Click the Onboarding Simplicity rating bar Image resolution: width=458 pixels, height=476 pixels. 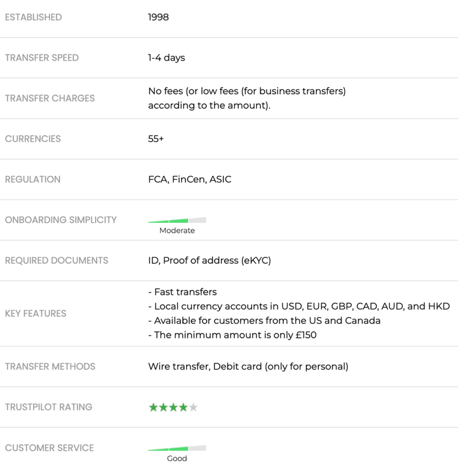click(177, 220)
